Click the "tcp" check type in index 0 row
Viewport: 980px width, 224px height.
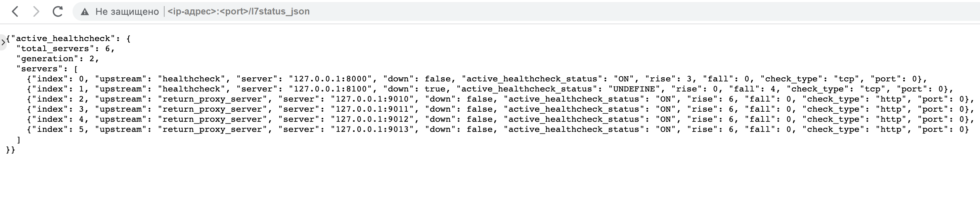tap(846, 79)
